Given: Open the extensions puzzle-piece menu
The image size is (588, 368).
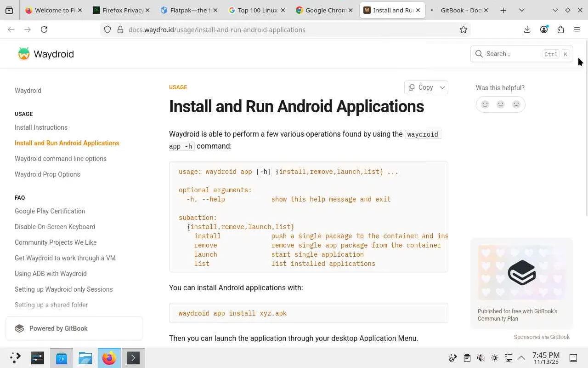Looking at the screenshot, I should (560, 29).
